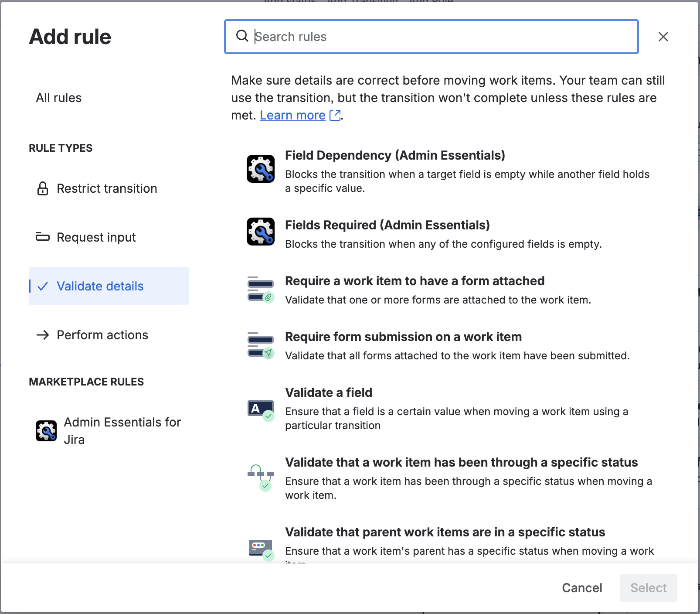Select Request input rule type
The height and width of the screenshot is (614, 700).
coord(109,237)
